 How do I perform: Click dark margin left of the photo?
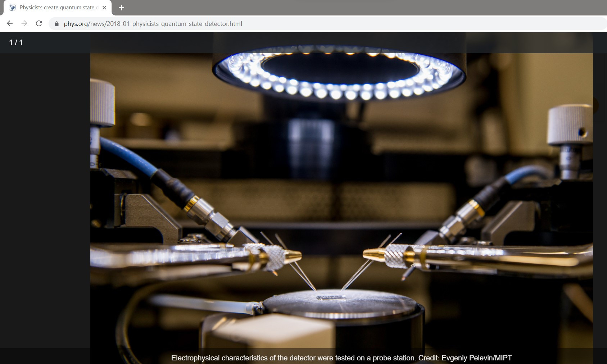tap(45, 198)
